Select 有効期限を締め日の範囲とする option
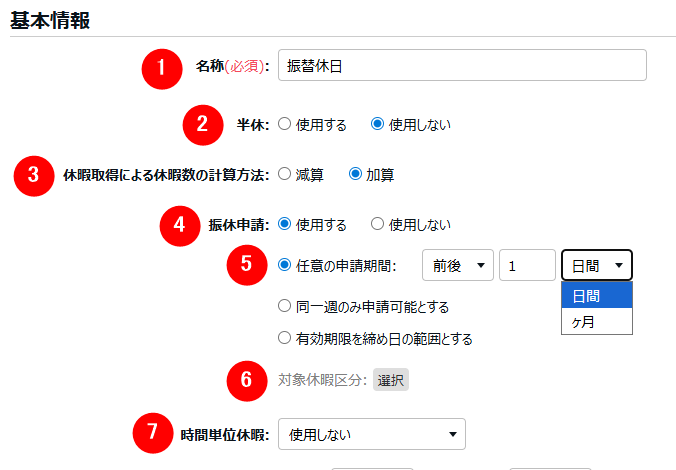The image size is (676, 470). pos(285,339)
